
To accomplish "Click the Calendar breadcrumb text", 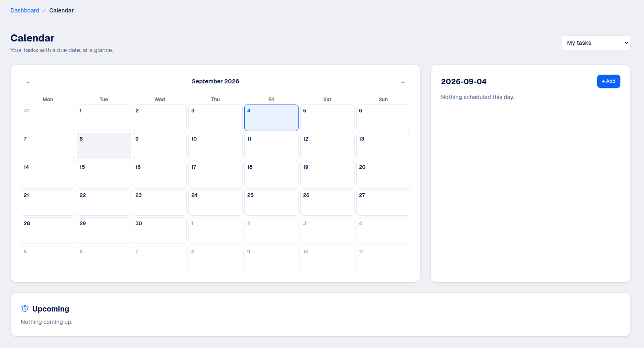I will coord(61,10).
